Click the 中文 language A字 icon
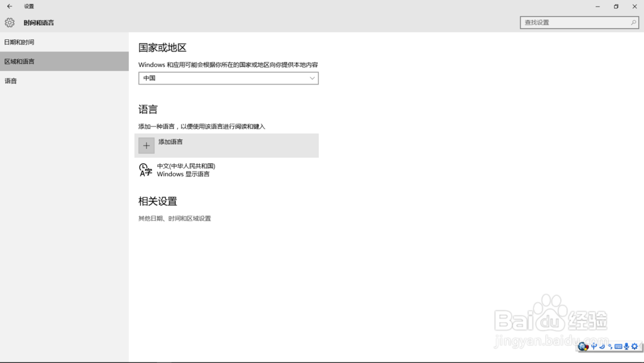 pyautogui.click(x=145, y=170)
